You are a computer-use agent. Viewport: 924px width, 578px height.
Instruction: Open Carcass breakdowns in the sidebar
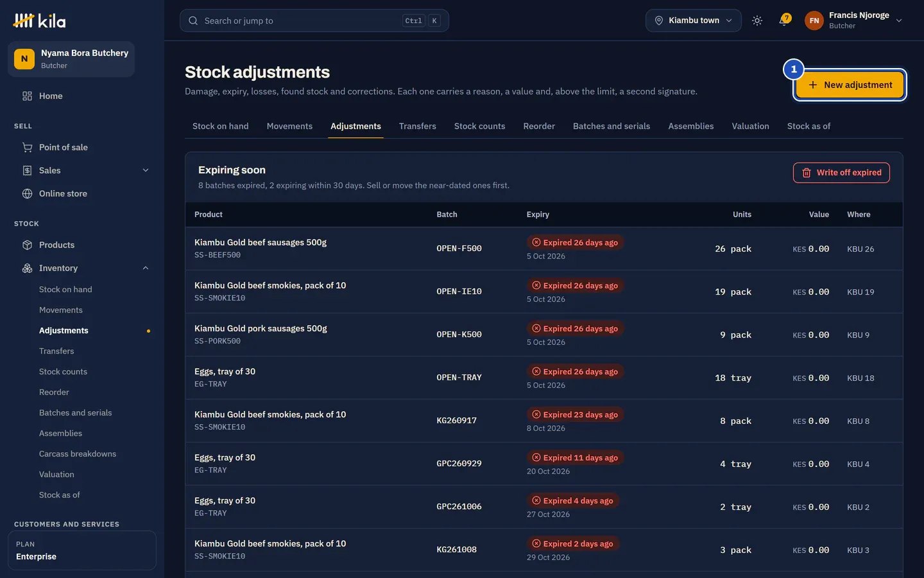(x=78, y=453)
